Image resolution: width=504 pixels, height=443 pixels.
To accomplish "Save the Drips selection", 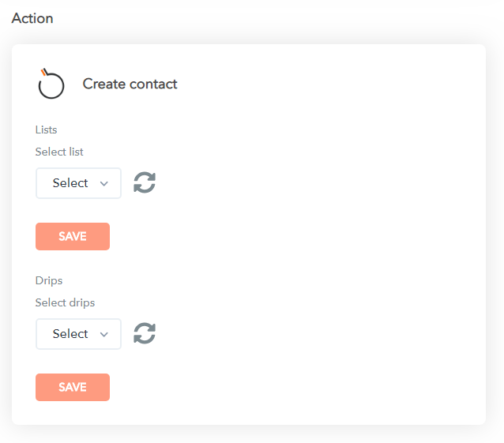I will pos(73,387).
